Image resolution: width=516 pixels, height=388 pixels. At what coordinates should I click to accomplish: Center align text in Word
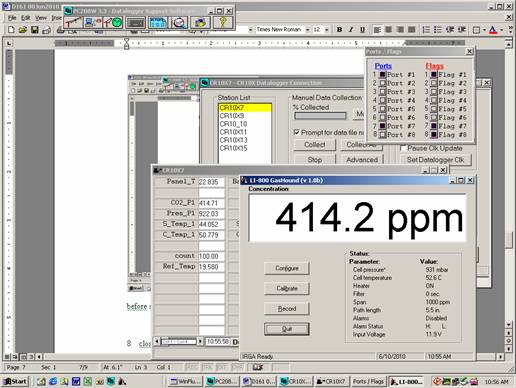click(388, 30)
